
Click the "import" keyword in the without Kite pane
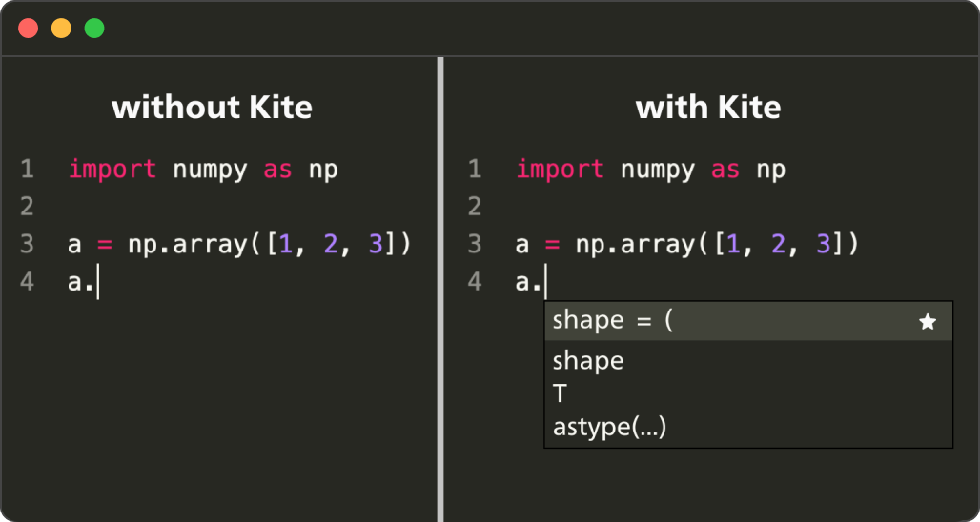tap(112, 170)
